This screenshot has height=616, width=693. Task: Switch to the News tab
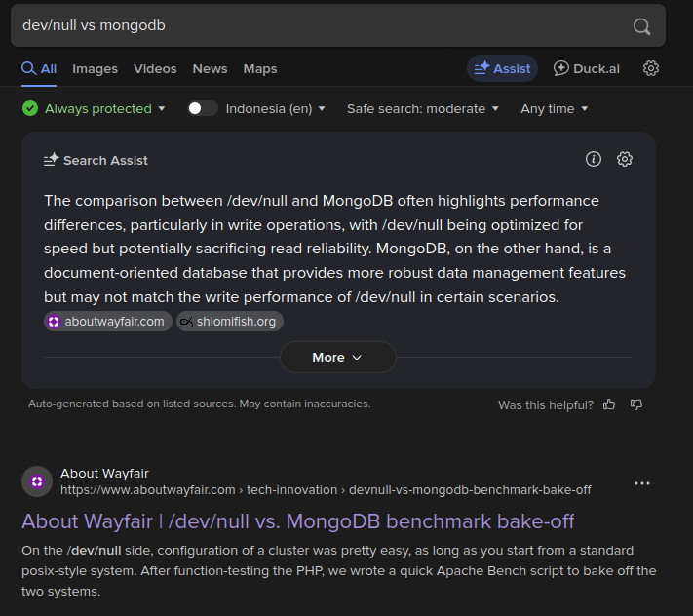coord(210,69)
